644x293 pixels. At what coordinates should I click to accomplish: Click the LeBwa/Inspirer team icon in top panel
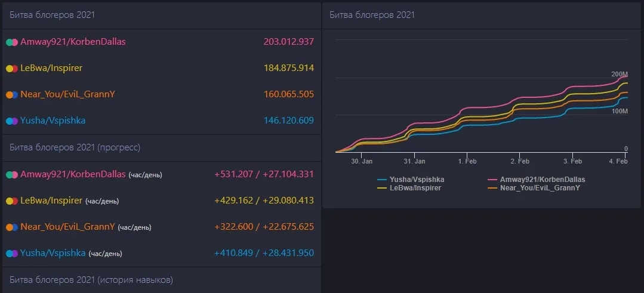pos(12,69)
